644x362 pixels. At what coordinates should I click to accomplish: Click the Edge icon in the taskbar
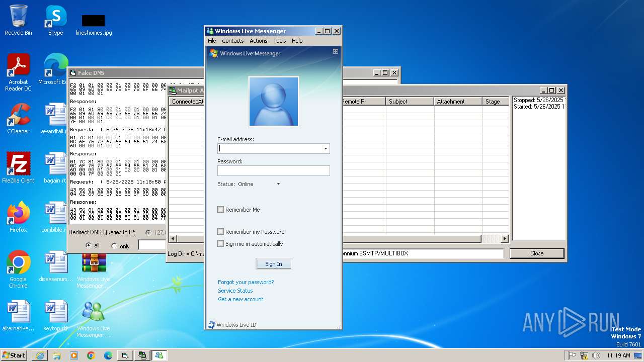108,355
